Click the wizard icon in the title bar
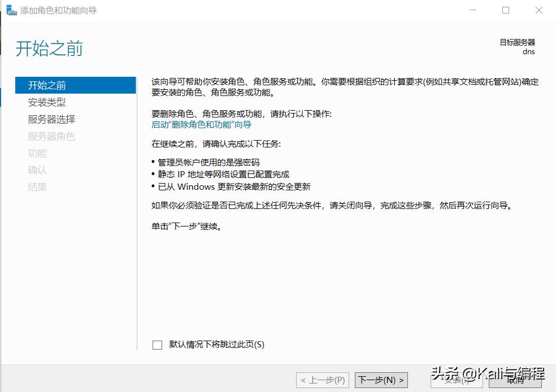 point(10,10)
